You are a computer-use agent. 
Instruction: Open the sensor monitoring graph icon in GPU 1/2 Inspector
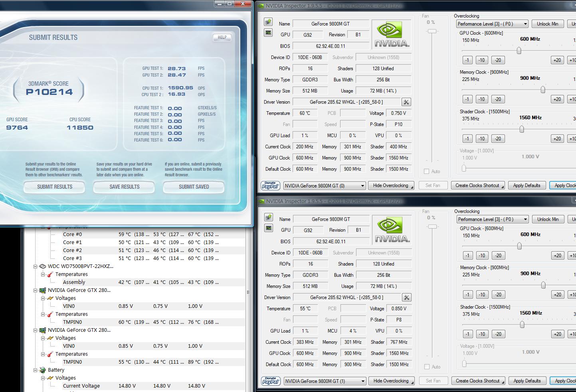268,33
